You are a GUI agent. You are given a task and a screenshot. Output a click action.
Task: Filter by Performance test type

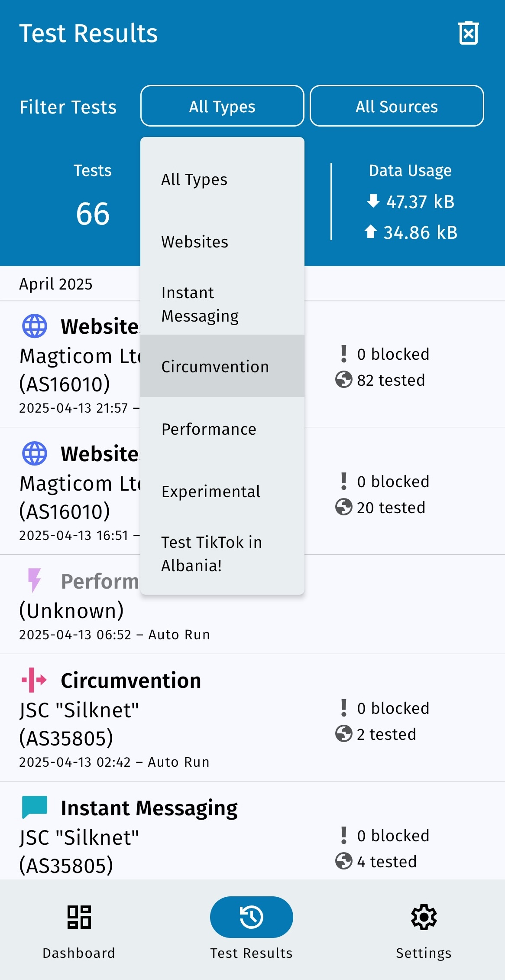pos(209,429)
